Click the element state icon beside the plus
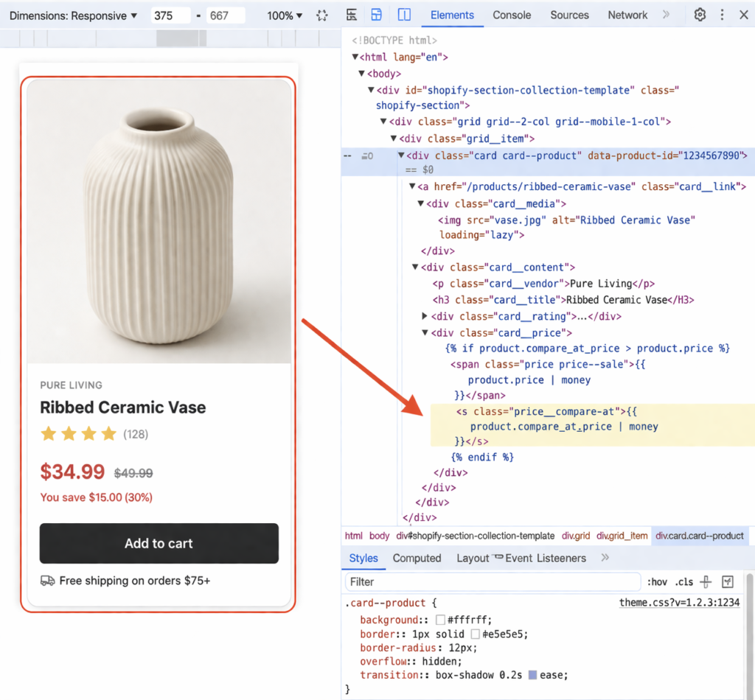 pyautogui.click(x=728, y=582)
